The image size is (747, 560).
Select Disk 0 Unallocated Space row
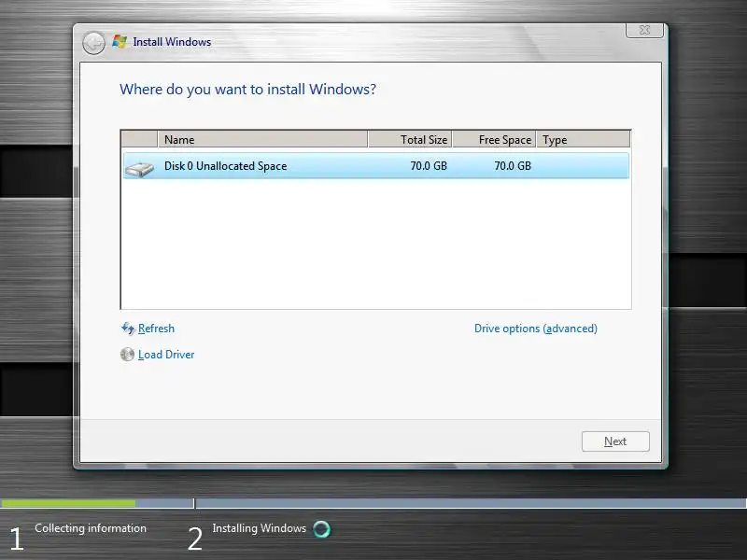click(x=376, y=166)
